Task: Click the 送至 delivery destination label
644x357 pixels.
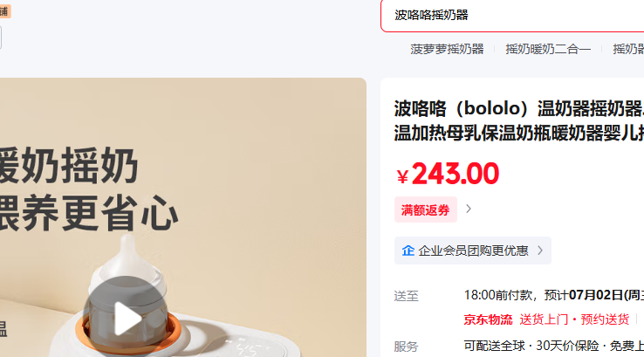Action: pos(406,296)
